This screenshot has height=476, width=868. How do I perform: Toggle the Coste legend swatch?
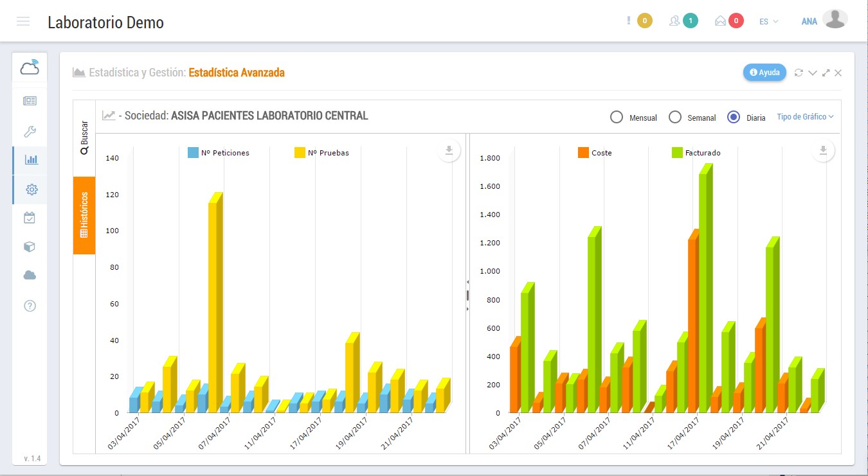tap(583, 153)
